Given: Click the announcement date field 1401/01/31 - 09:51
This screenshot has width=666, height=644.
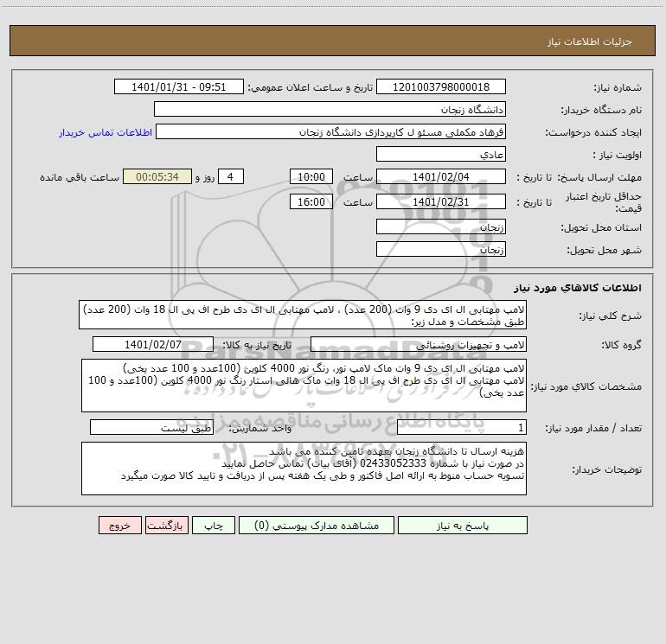Looking at the screenshot, I should click(x=179, y=86).
